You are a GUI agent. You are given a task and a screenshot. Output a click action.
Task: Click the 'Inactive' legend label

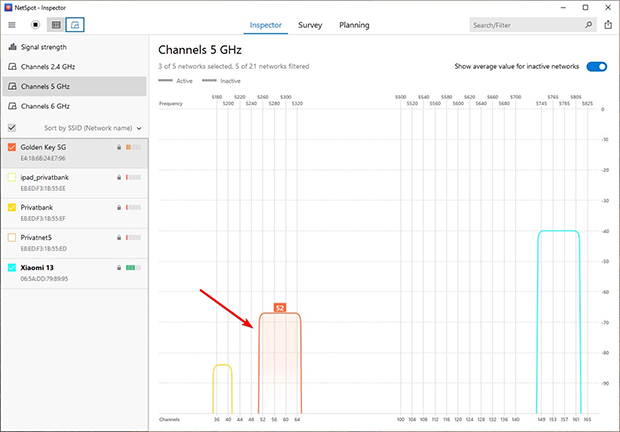click(x=230, y=81)
